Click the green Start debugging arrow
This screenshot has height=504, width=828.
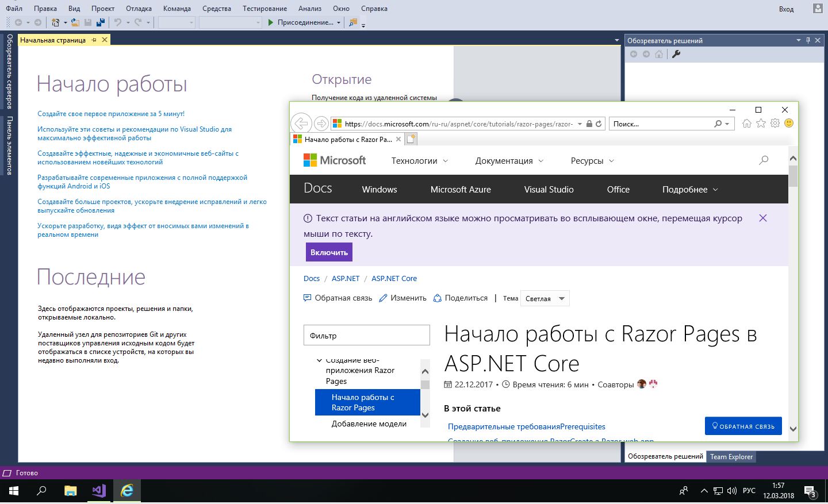pyautogui.click(x=270, y=22)
